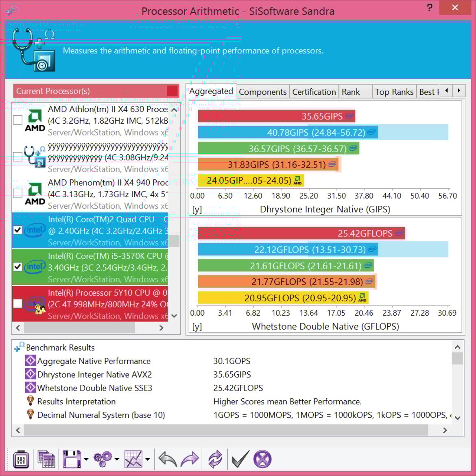Click the processor list scroll-down arrow
The height and width of the screenshot is (476, 476).
tap(174, 316)
